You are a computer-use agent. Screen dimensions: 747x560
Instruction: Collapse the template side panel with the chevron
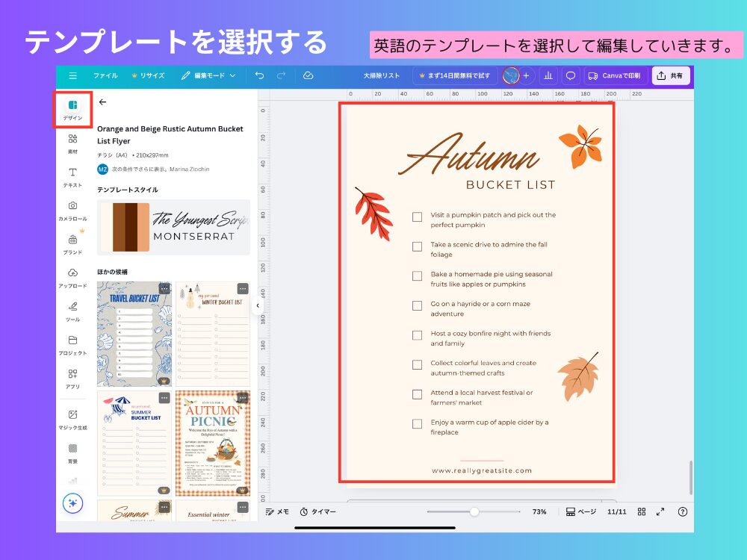tap(258, 305)
